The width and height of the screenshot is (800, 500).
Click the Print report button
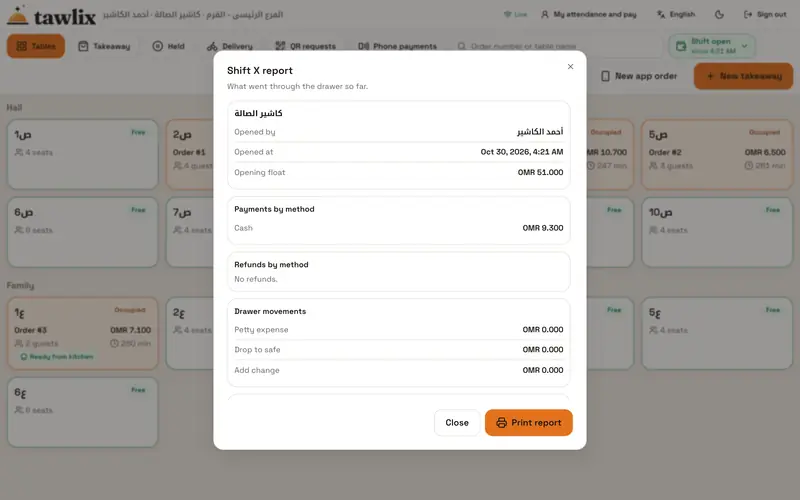529,422
